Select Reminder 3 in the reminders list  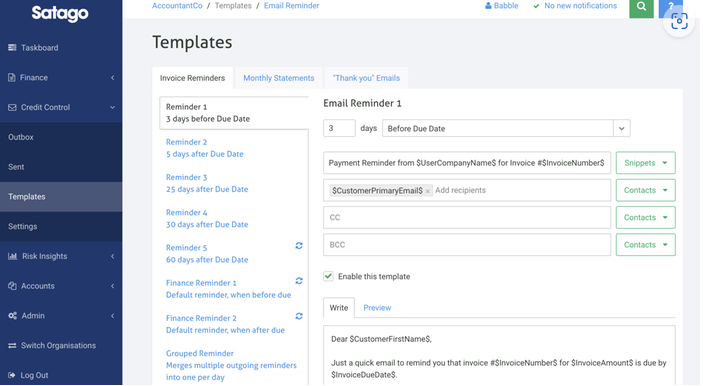[207, 183]
